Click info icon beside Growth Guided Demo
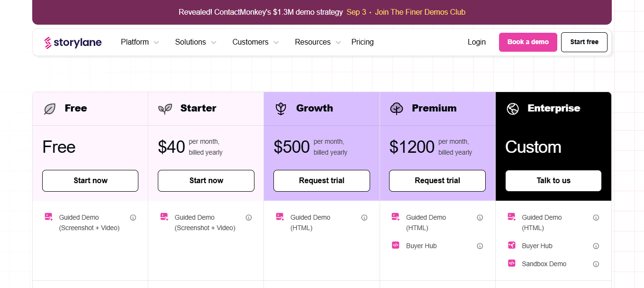The image size is (644, 288). tap(364, 218)
